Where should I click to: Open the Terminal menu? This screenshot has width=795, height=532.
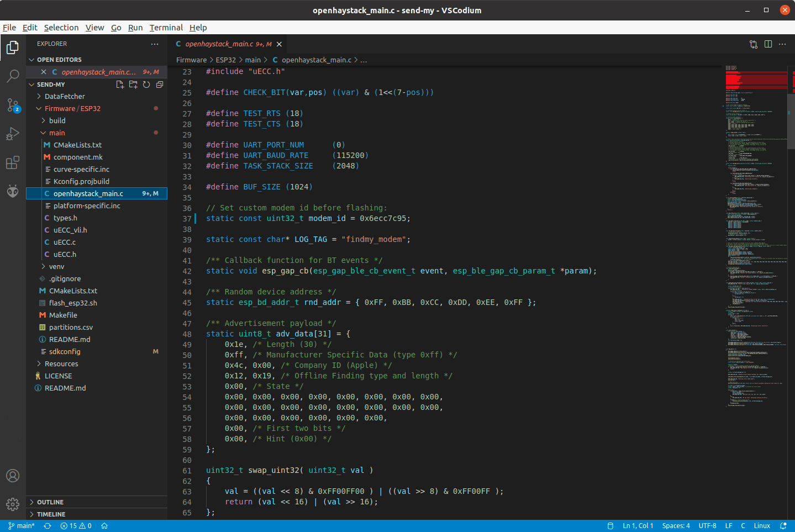(x=166, y=28)
